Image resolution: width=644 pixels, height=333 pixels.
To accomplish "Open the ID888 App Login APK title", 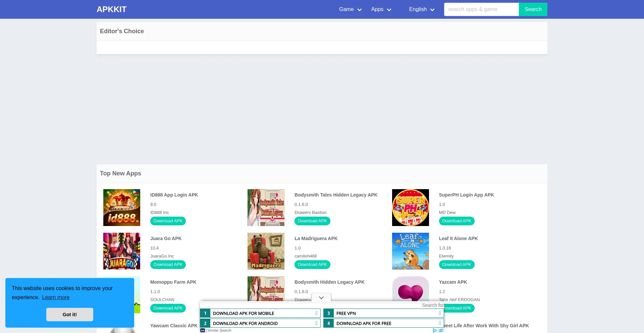I will pos(174,195).
